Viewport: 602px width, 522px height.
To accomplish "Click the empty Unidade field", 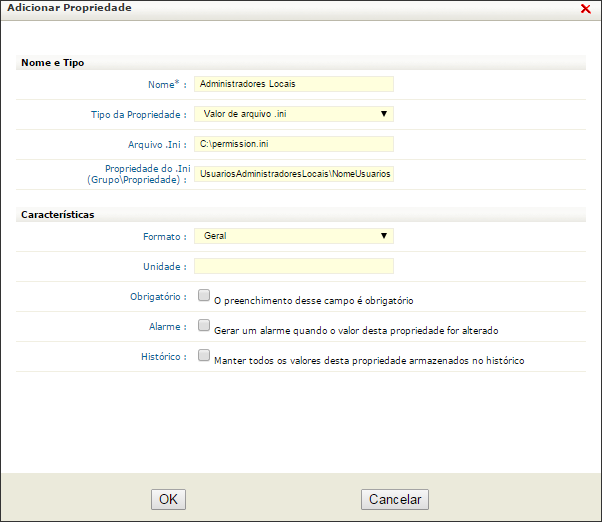I will [294, 266].
